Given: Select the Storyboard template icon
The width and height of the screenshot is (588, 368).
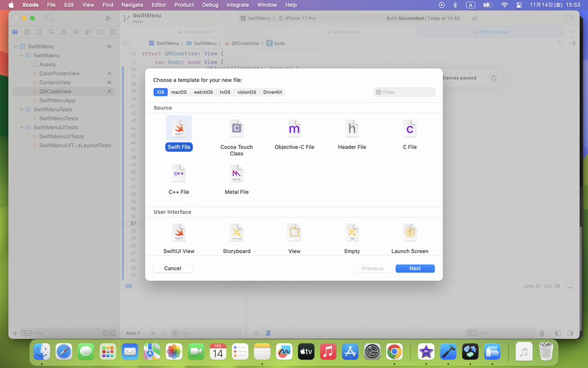Looking at the screenshot, I should pos(237,232).
